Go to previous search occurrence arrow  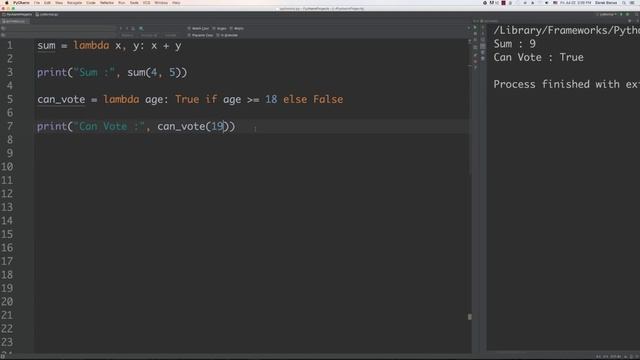point(121,29)
